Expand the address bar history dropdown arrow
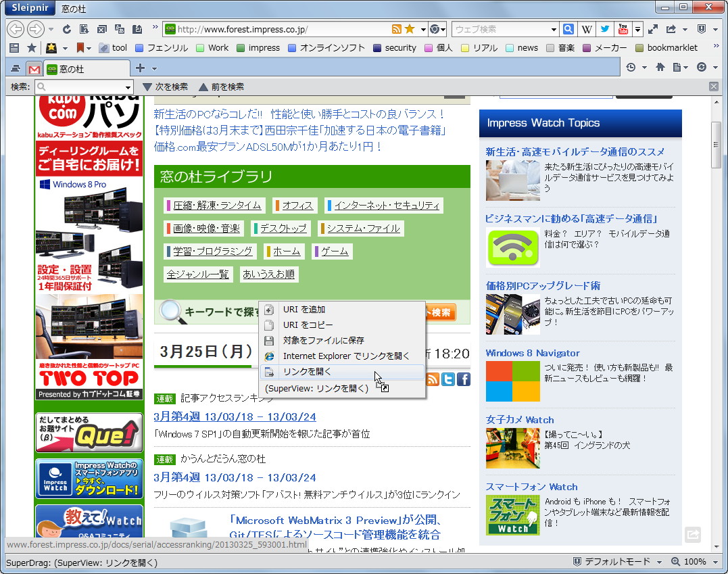This screenshot has height=574, width=728. point(423,30)
